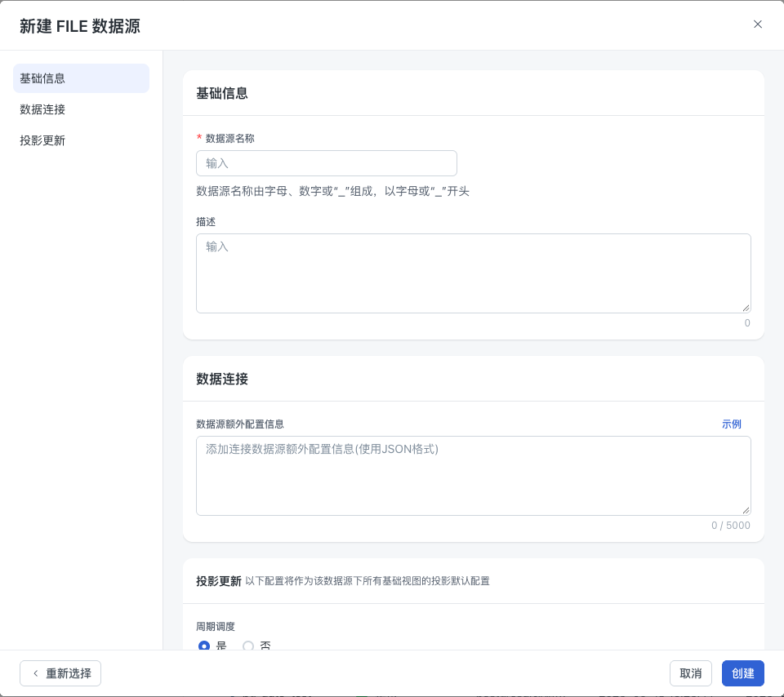Image resolution: width=784 pixels, height=697 pixels.
Task: Click the 数据源名称 naming rule hint text
Action: tap(332, 191)
